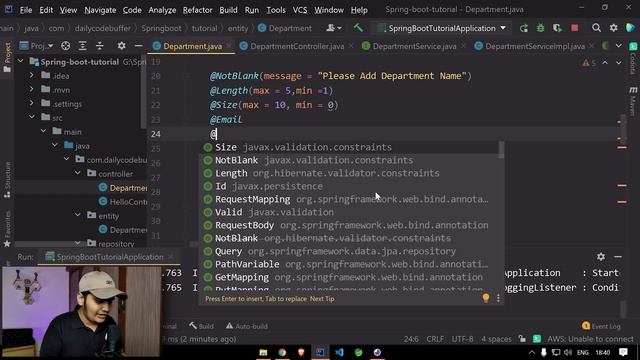Switch to DepartmentServiceImpl.java tab
This screenshot has height=360, width=640.
(535, 46)
